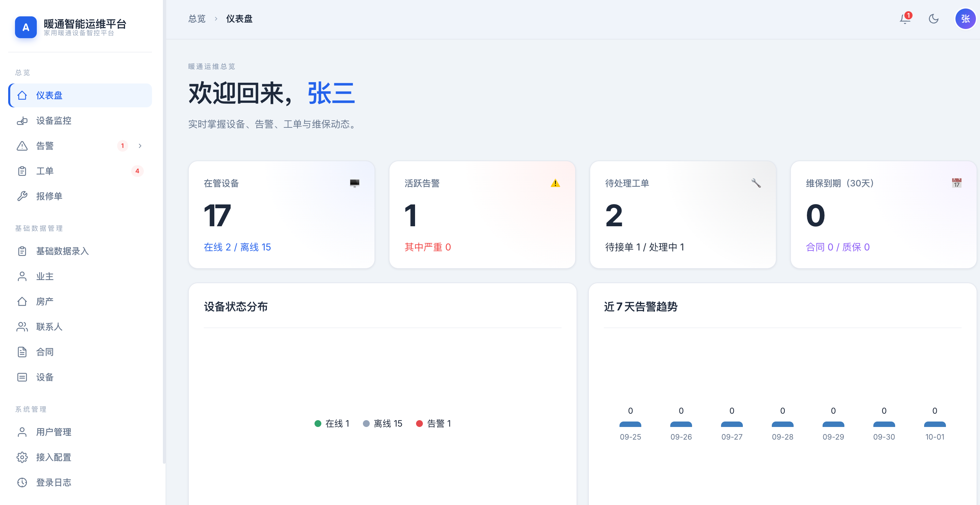The height and width of the screenshot is (505, 980).
Task: Toggle dark mode moon icon
Action: click(934, 19)
